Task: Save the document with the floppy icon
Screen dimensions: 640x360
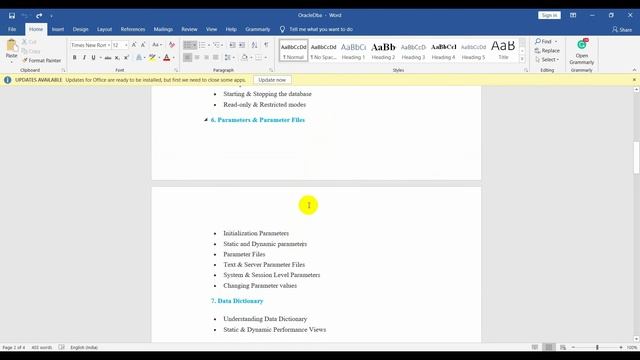Action: pyautogui.click(x=12, y=16)
